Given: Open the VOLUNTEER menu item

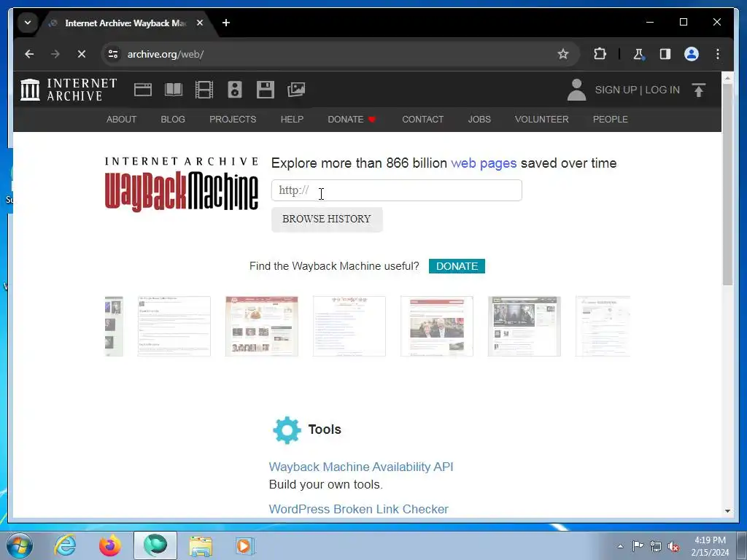Looking at the screenshot, I should [542, 120].
